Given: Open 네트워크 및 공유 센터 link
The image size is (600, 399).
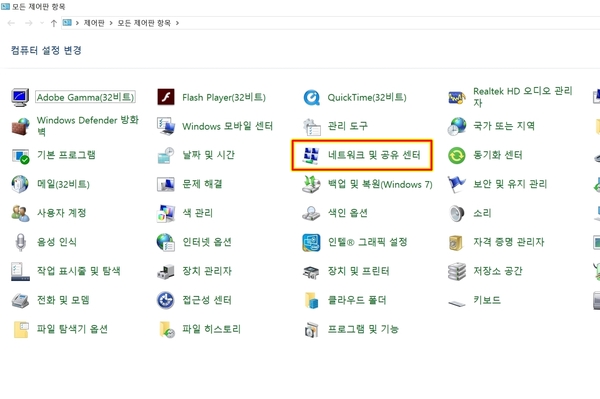Looking at the screenshot, I should [x=374, y=155].
